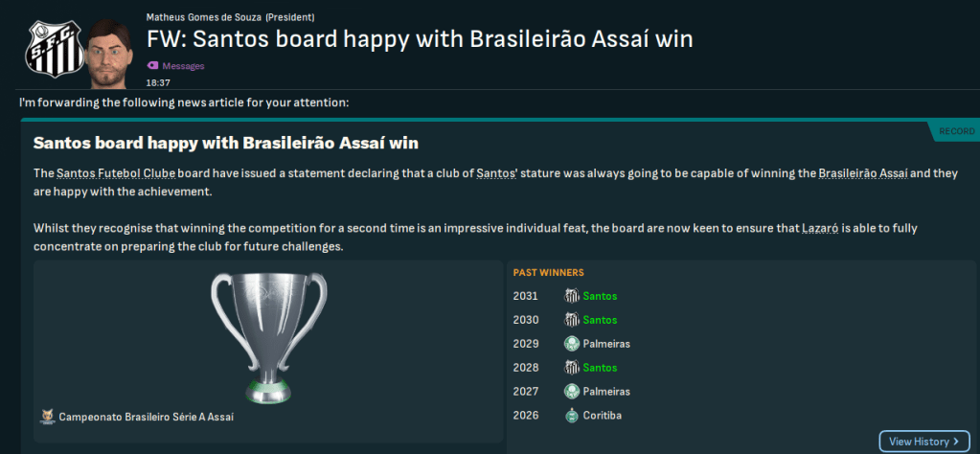
Task: Click the Santos badge beside 2028 winner
Action: 572,368
